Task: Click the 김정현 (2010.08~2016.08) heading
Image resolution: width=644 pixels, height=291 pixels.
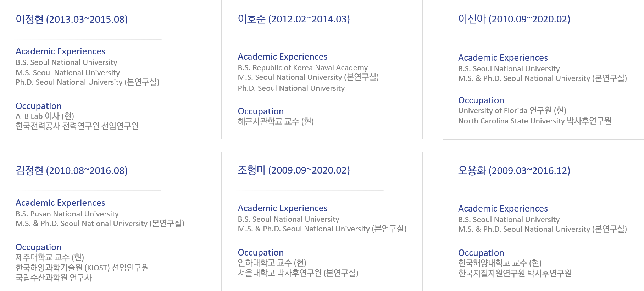Action: click(72, 170)
